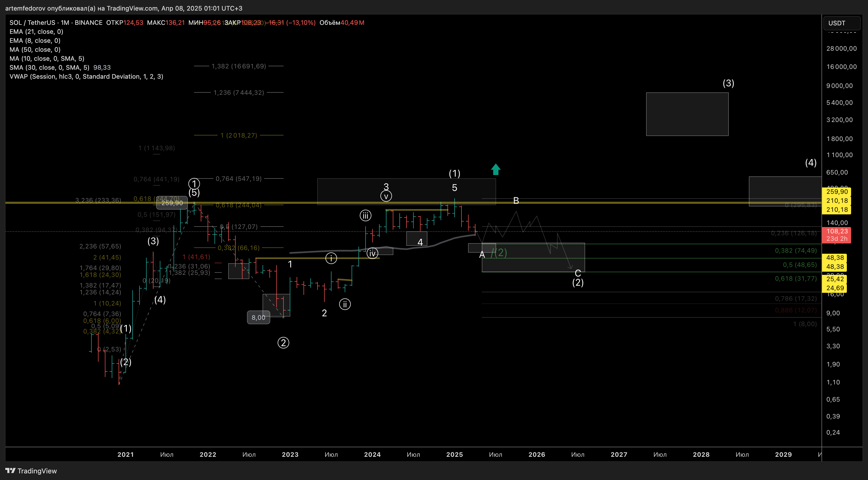
Task: Select the circled 2 wave label
Action: (283, 343)
